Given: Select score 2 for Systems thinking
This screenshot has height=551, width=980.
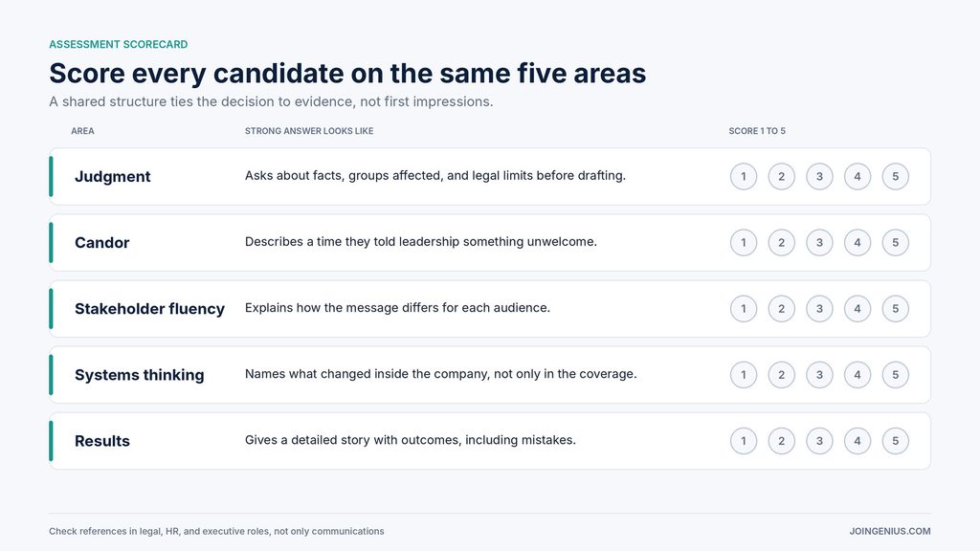Looking at the screenshot, I should (x=781, y=375).
